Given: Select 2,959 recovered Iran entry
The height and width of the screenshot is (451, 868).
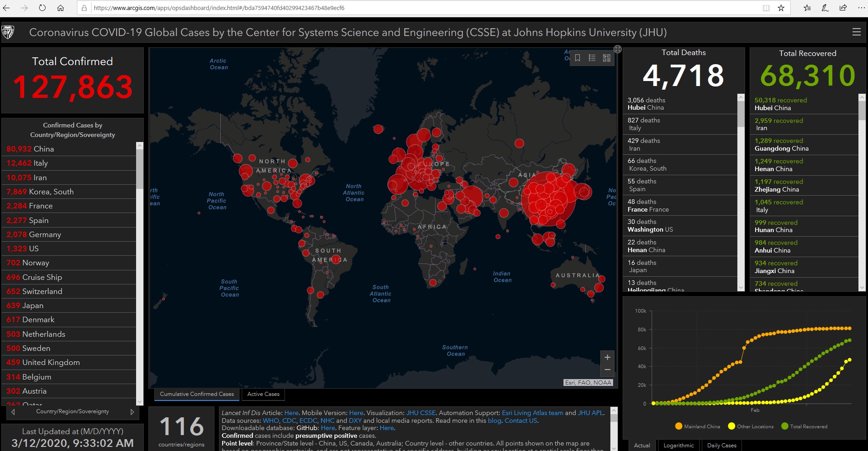Looking at the screenshot, I should tap(804, 124).
